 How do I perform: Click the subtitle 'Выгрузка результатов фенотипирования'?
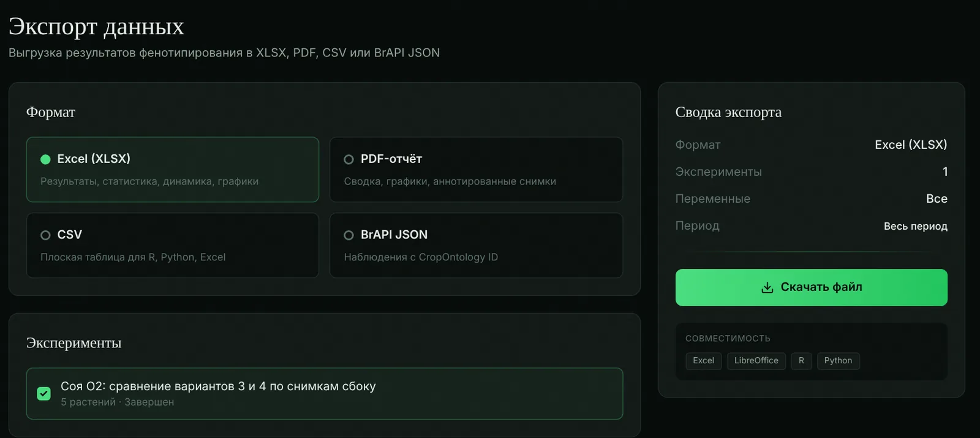(126, 53)
